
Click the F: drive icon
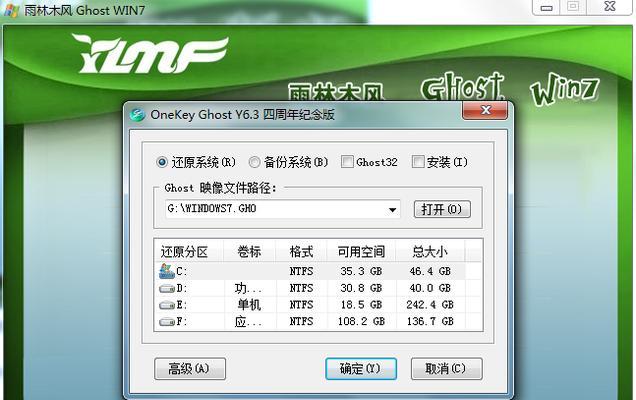(167, 322)
